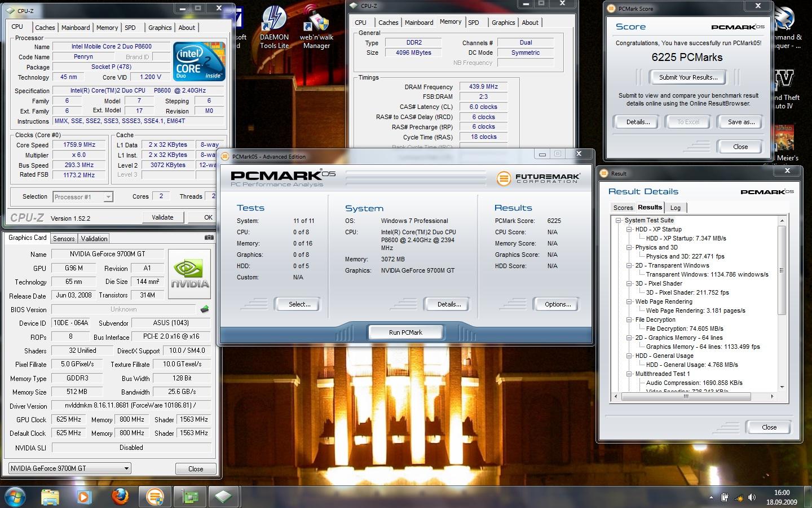The width and height of the screenshot is (812, 508).
Task: Open Options... in PCMark Results section
Action: coord(557,304)
